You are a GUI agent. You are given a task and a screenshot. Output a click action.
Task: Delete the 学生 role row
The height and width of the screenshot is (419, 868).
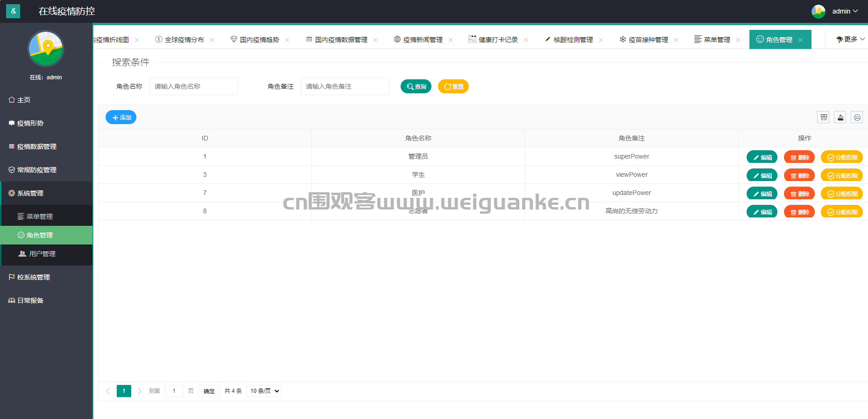(799, 175)
